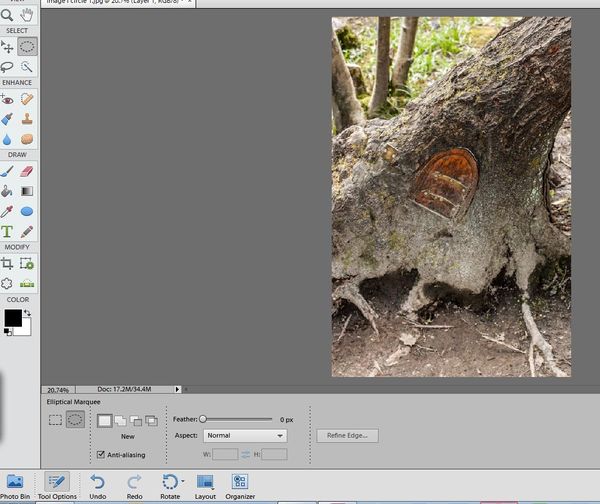Launch the Organizer
This screenshot has height=504, width=600.
point(240,486)
